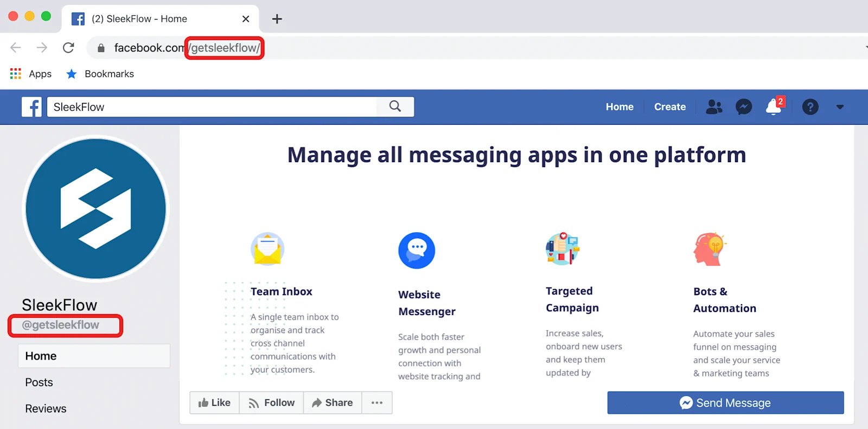Click the SleekFlow page name
The image size is (868, 429).
pos(60,305)
